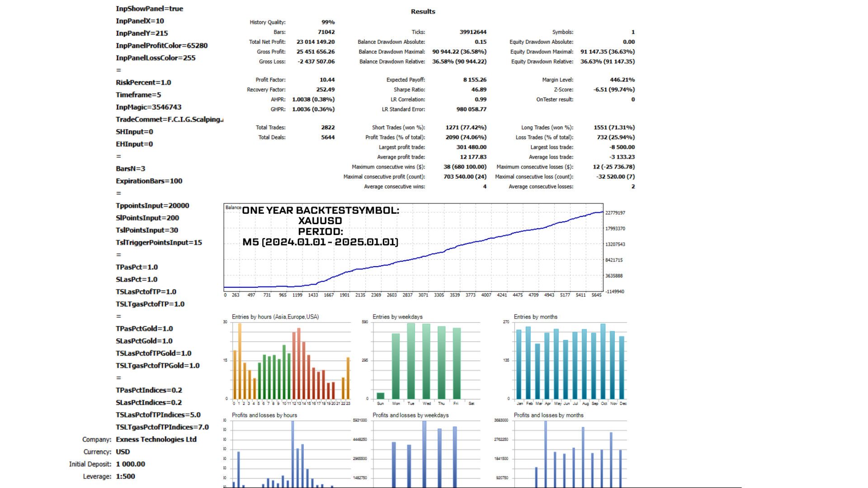Select the Sharpe Ratio value 46.89
Screen dimensions: 868x488
coord(479,90)
